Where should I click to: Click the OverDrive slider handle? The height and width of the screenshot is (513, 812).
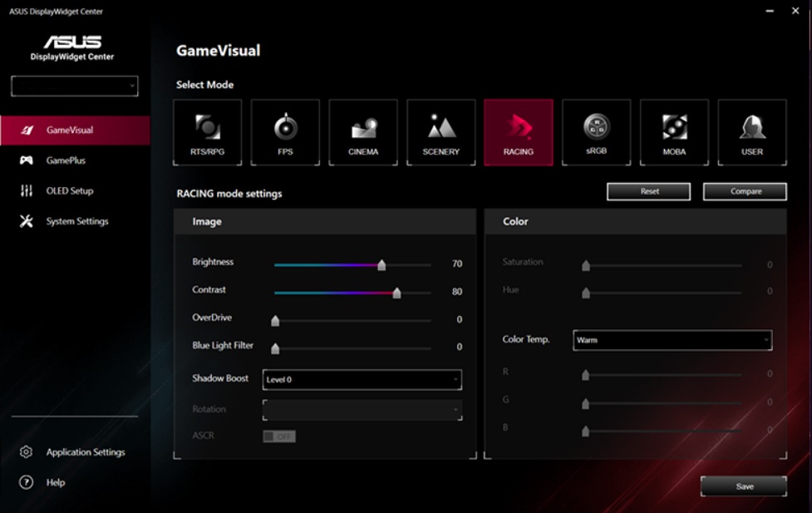[x=275, y=320]
